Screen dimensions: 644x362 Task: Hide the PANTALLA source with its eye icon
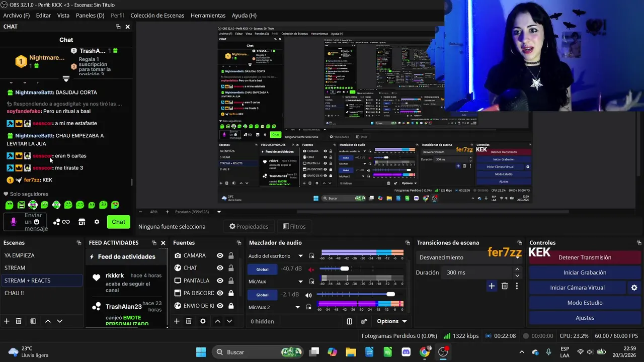[220, 281]
